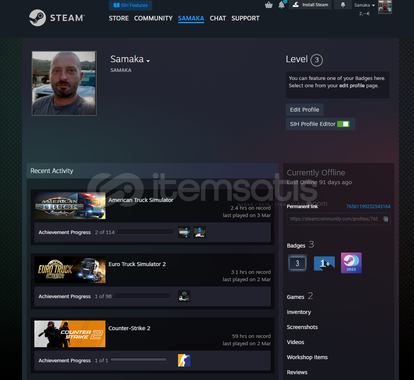Toggle the SIH Profile Editor switch

pyautogui.click(x=343, y=124)
